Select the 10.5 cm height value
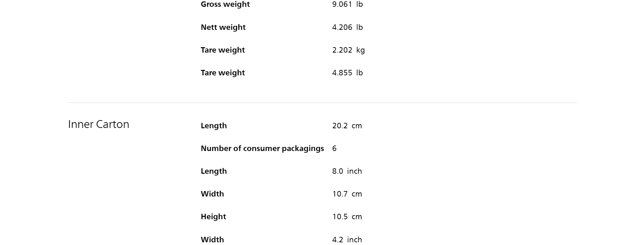 point(347,216)
